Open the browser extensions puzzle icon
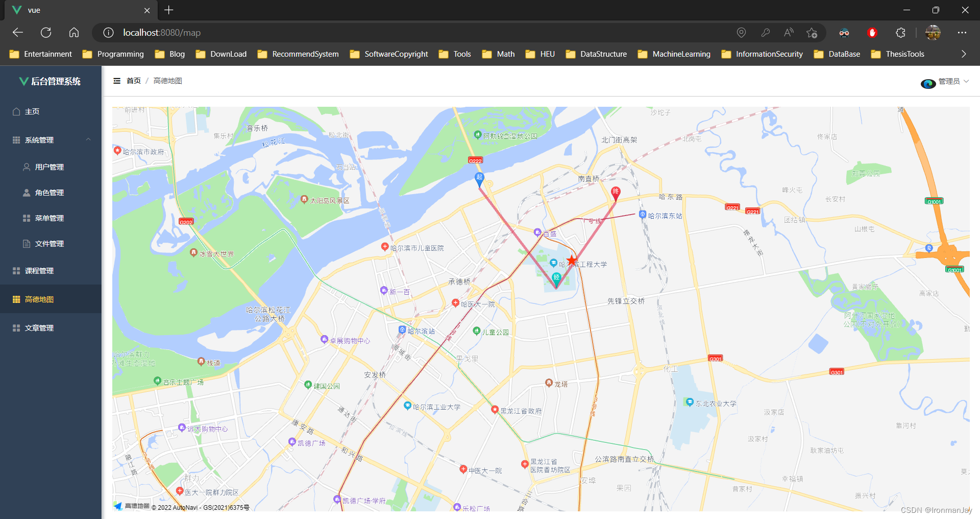Screen dimensions: 980x519 [900, 33]
